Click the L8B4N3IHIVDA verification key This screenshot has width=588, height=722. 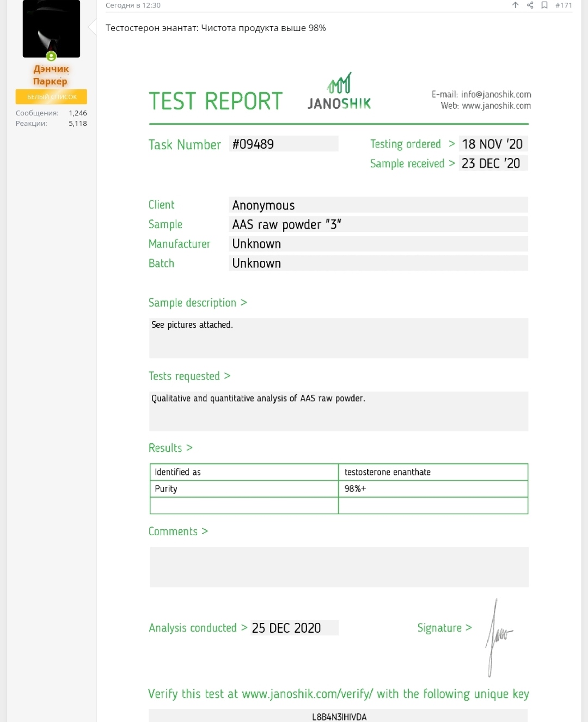click(339, 717)
